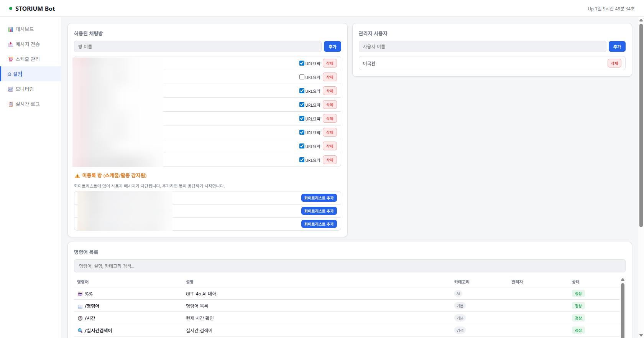644x338 pixels.
Task: Enable the unchecked URL요약 checkbox in second row
Action: pyautogui.click(x=302, y=77)
